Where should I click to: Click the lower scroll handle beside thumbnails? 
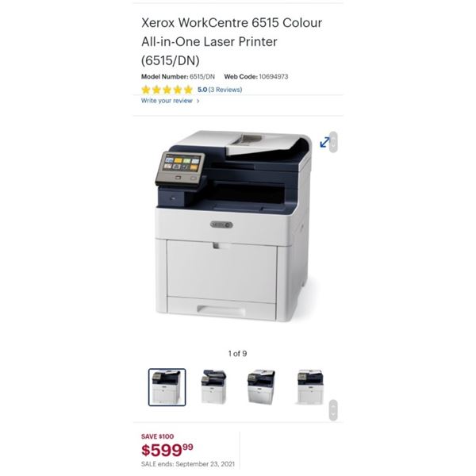pos(333,410)
